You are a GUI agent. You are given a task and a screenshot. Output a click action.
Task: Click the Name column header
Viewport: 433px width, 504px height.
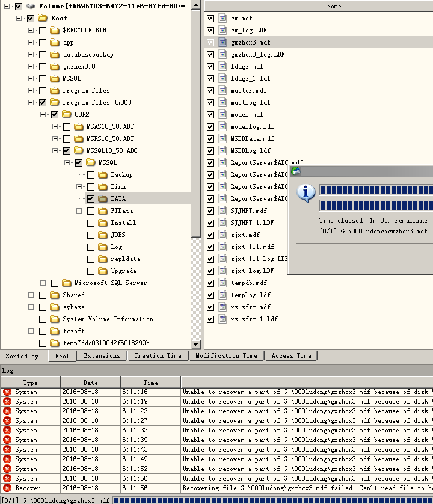point(319,6)
